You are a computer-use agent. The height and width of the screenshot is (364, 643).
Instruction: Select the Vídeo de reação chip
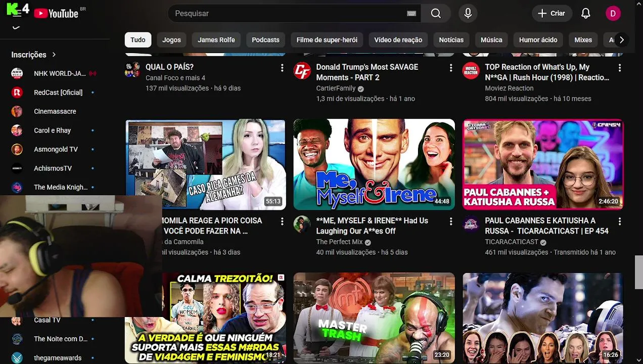click(x=398, y=40)
